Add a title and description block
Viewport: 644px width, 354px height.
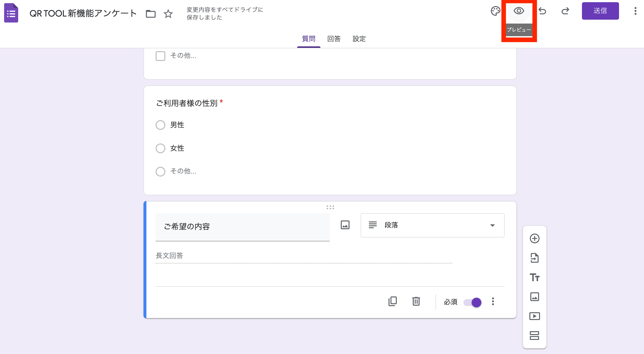coord(535,278)
